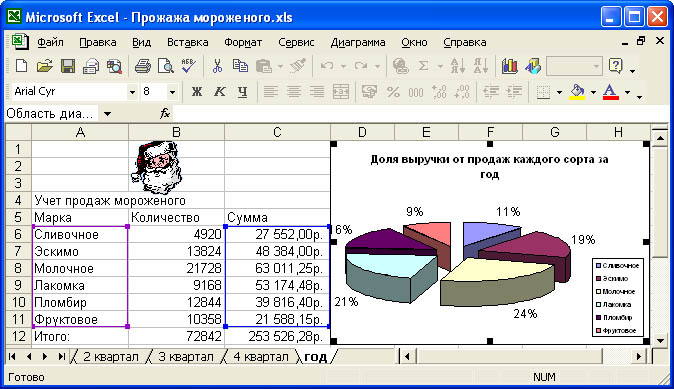
Task: Click the Copy icon
Action: point(240,66)
